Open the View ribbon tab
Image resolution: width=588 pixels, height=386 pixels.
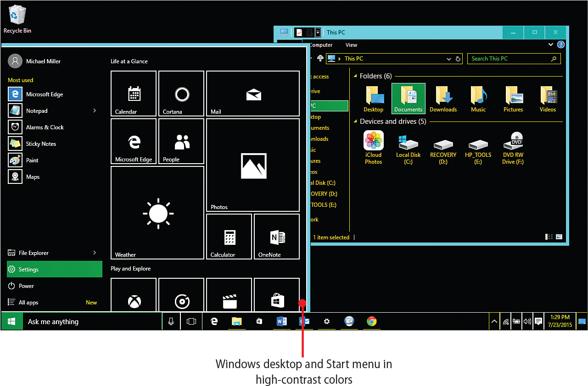click(351, 45)
